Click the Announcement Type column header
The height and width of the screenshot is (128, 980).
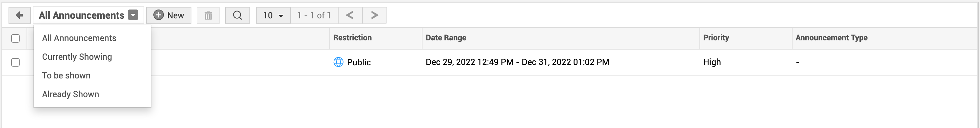(832, 38)
